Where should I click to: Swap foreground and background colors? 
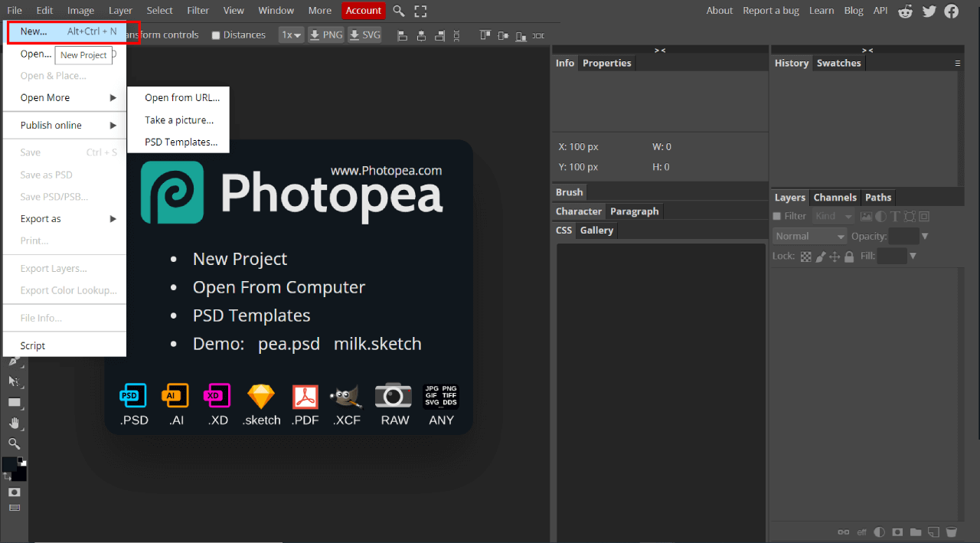7,476
